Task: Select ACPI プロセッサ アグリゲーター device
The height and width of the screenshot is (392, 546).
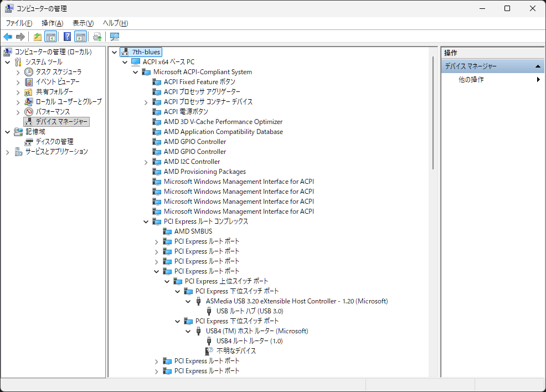Action: click(x=202, y=91)
